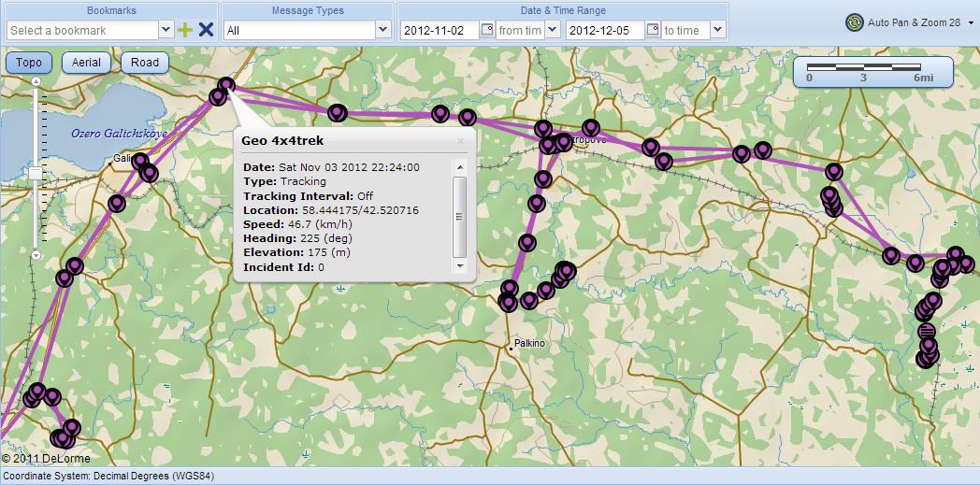Close the Geo 4x4trek info popup
The height and width of the screenshot is (485, 980).
click(x=460, y=141)
